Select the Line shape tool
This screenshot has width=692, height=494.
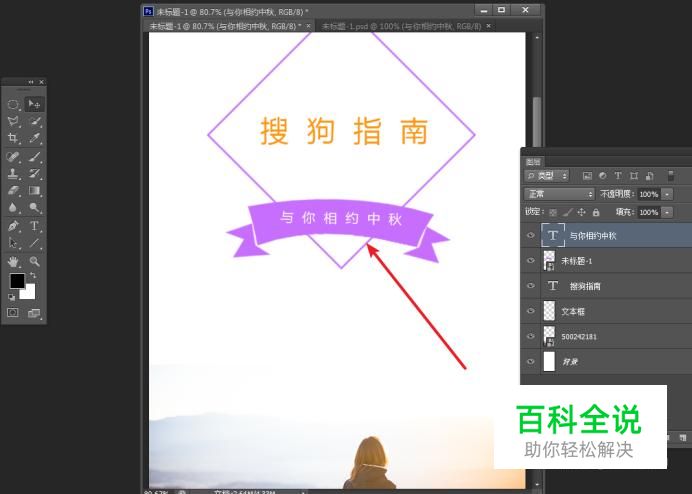click(34, 243)
